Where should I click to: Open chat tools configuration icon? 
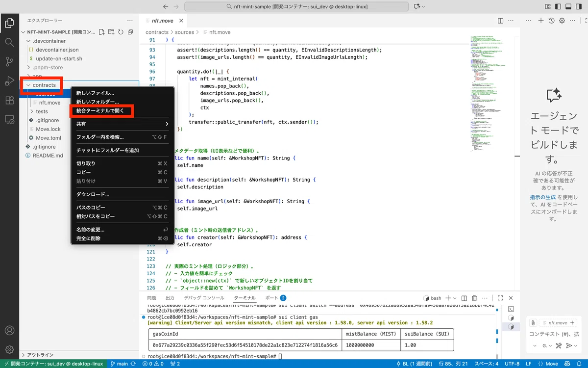[558, 346]
